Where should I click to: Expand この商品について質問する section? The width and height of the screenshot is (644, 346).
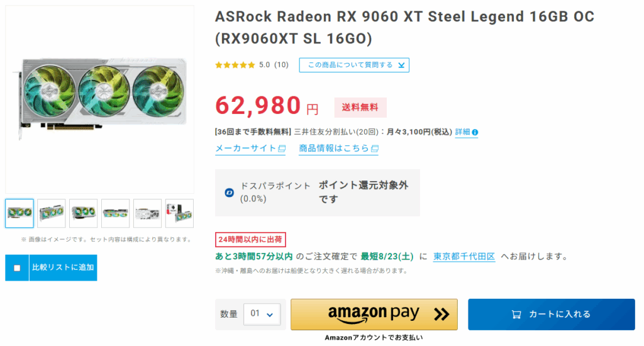point(354,65)
